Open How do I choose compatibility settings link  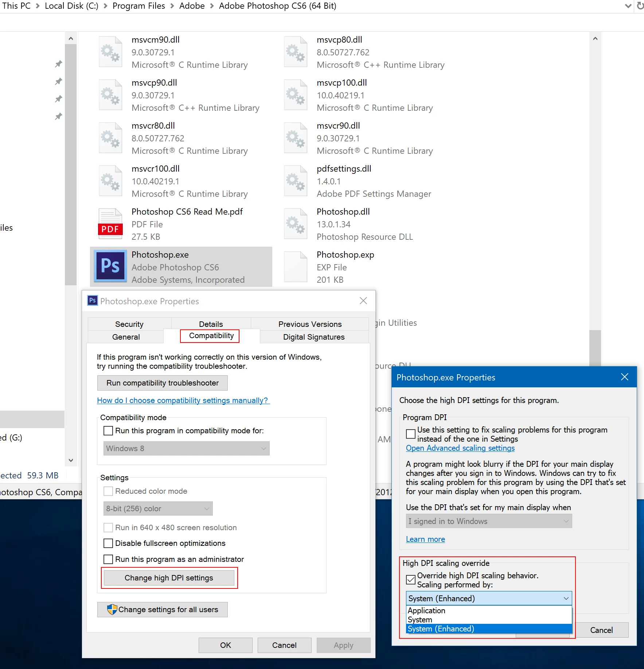[183, 400]
